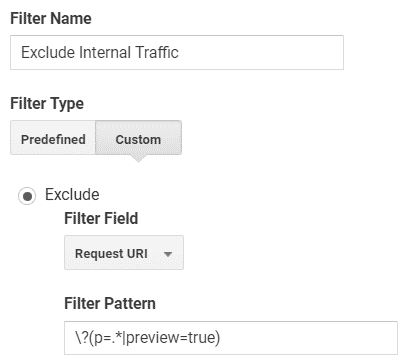Viewport: 407px width, 360px height.
Task: Click the Filter Pattern heading label
Action: 110,304
